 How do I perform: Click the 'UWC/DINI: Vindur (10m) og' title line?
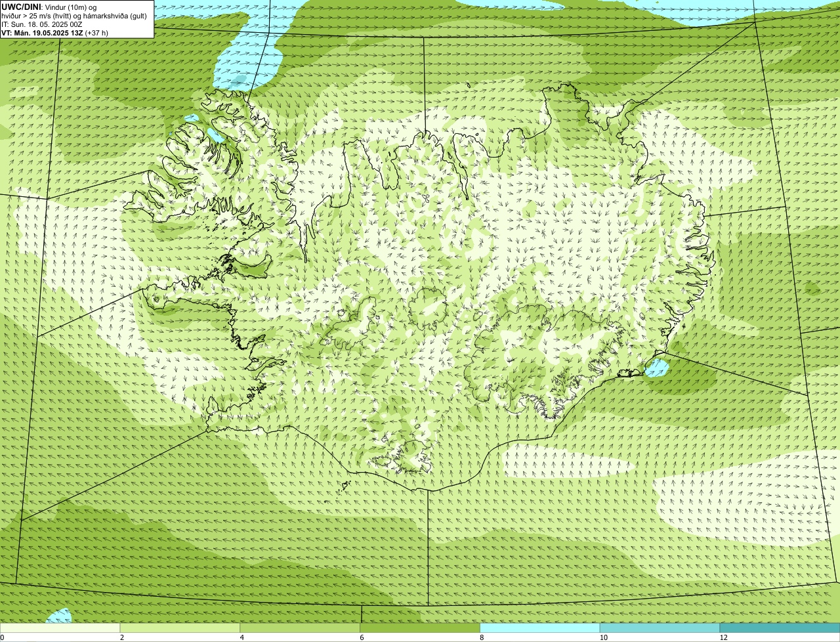point(49,7)
